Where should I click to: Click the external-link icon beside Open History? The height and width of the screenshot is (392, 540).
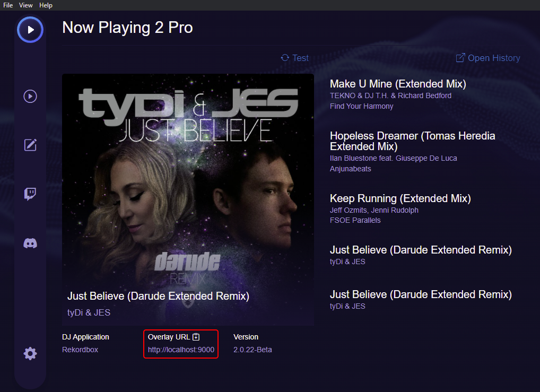coord(460,57)
